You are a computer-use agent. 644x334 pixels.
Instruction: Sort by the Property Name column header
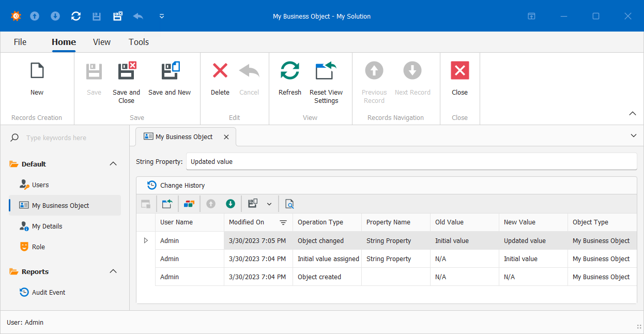[x=396, y=222]
